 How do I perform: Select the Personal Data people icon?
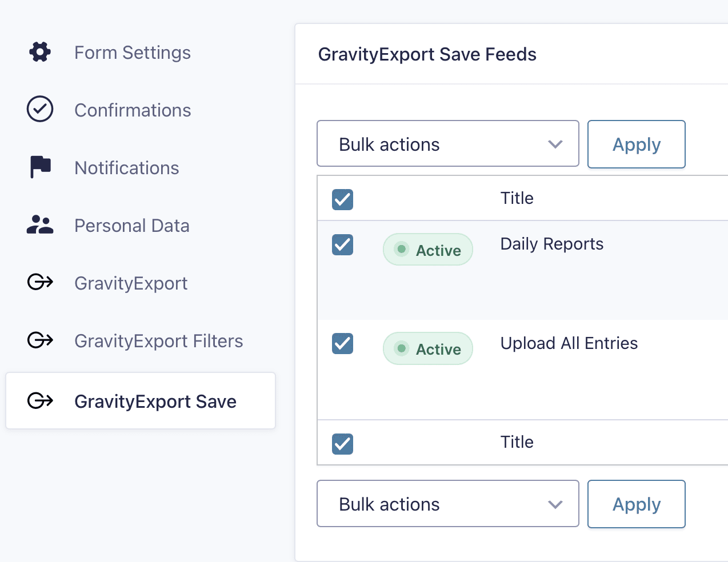point(39,225)
